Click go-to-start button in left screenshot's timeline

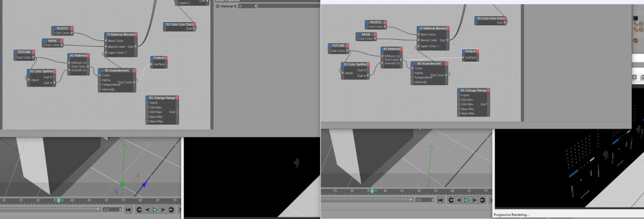pos(129,209)
